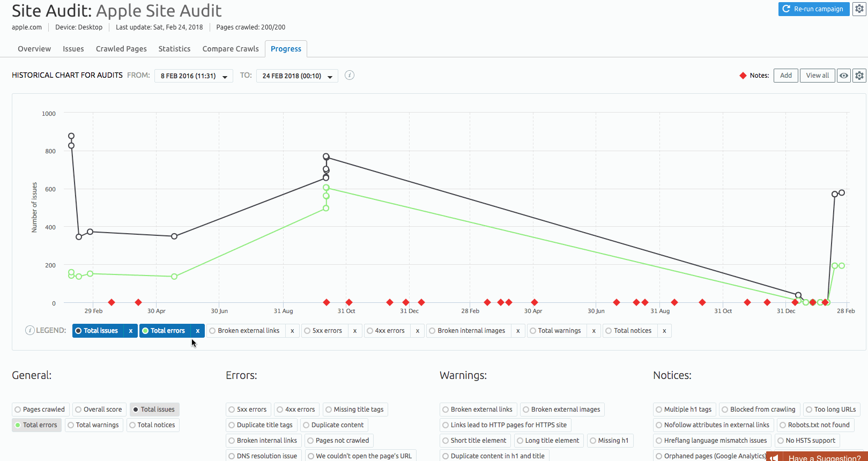The width and height of the screenshot is (868, 461).
Task: Remove Total errors from legend with x
Action: click(x=197, y=331)
